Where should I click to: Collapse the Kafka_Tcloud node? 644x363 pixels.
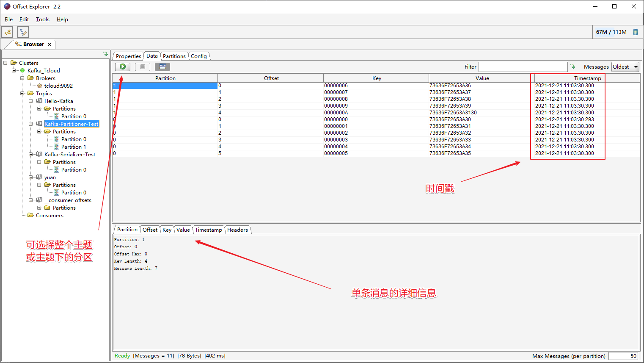click(x=14, y=70)
